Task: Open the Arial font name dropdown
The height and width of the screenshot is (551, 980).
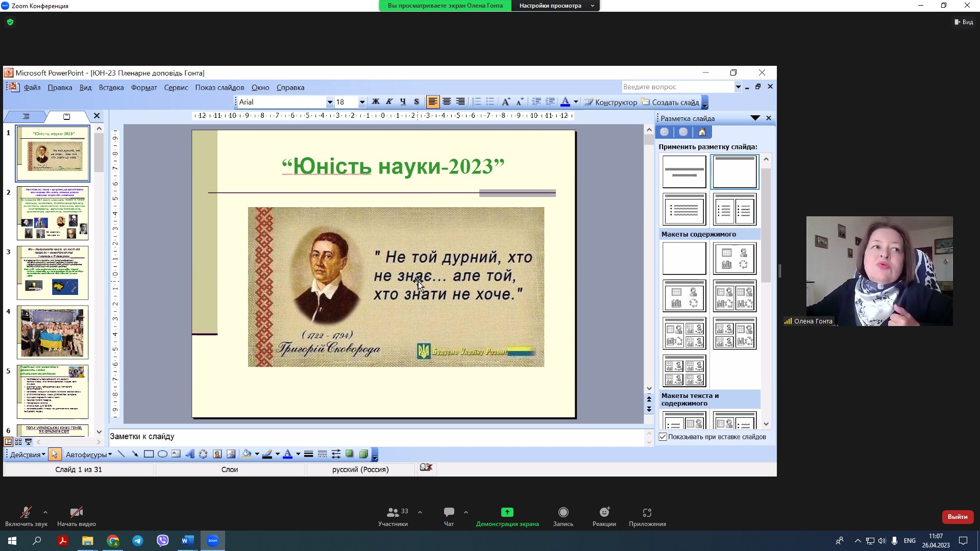Action: (x=330, y=102)
